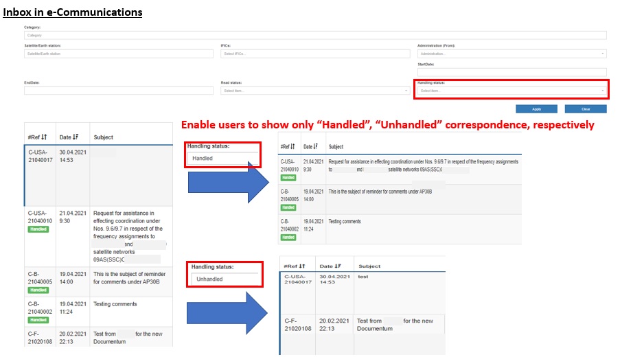This screenshot has height=357, width=644.
Task: Click the Clear button
Action: pyautogui.click(x=586, y=109)
